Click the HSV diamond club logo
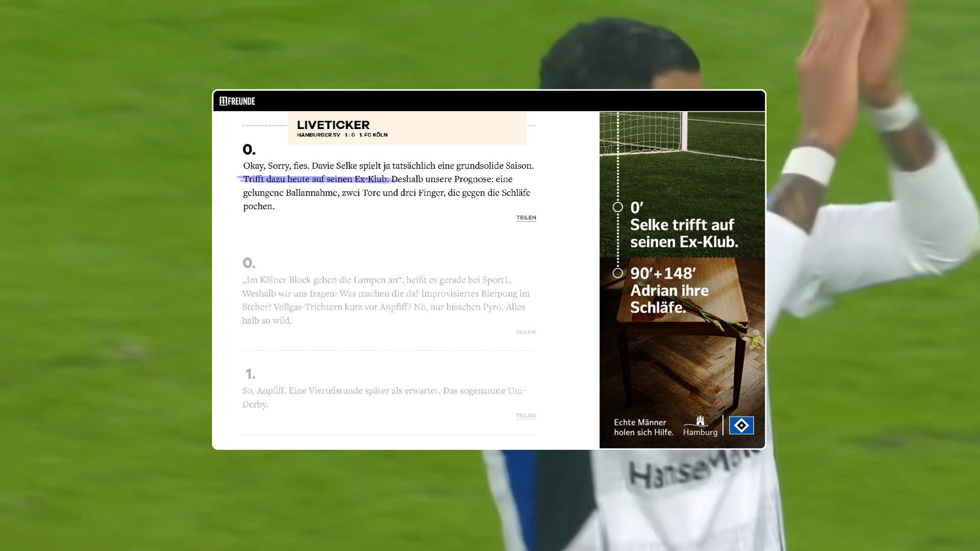 [741, 425]
